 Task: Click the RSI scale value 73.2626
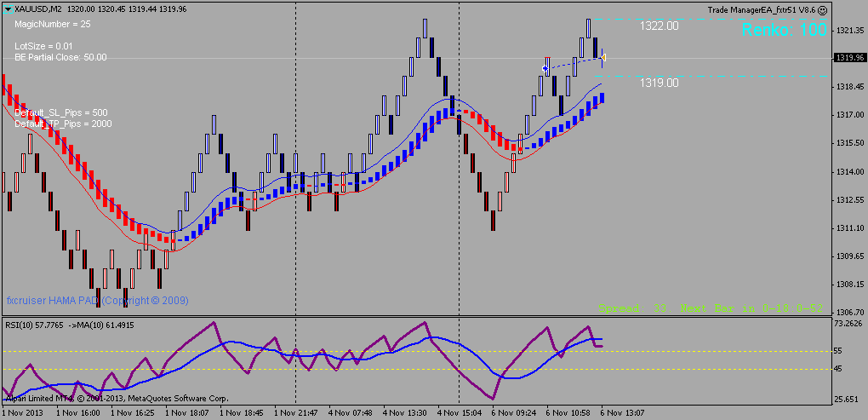click(850, 324)
